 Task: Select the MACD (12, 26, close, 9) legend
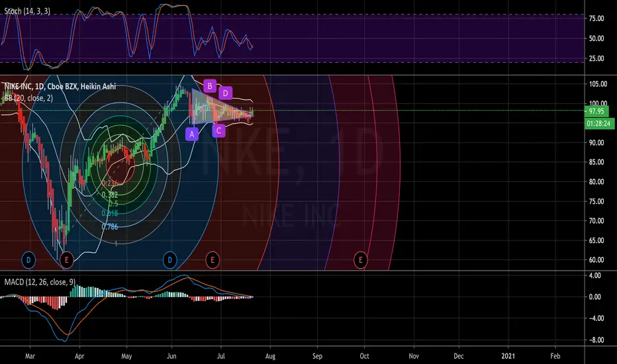tap(40, 282)
